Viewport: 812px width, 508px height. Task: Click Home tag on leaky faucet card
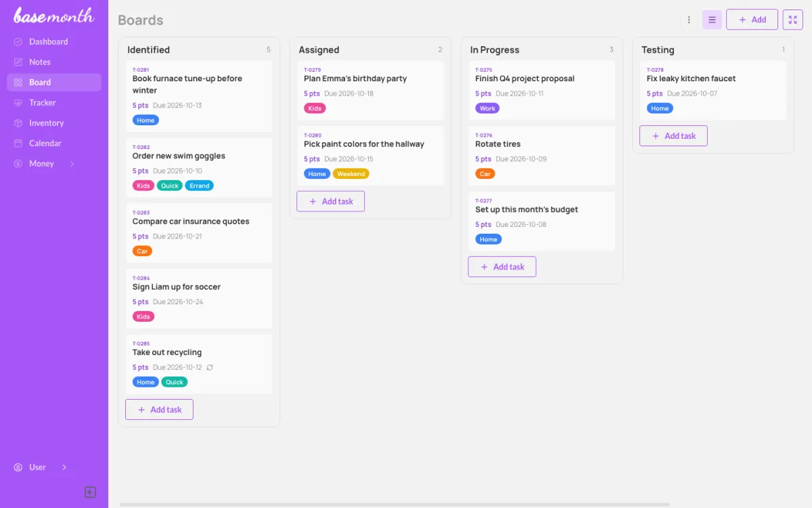(x=660, y=108)
